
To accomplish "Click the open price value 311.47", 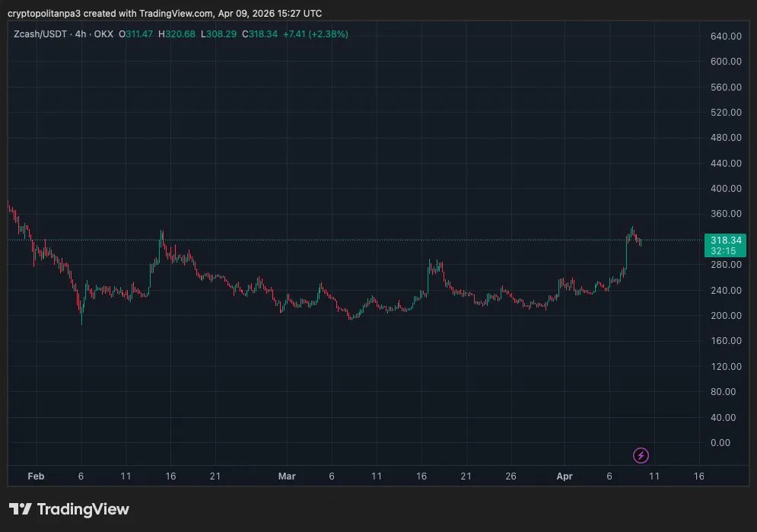I will pos(141,34).
